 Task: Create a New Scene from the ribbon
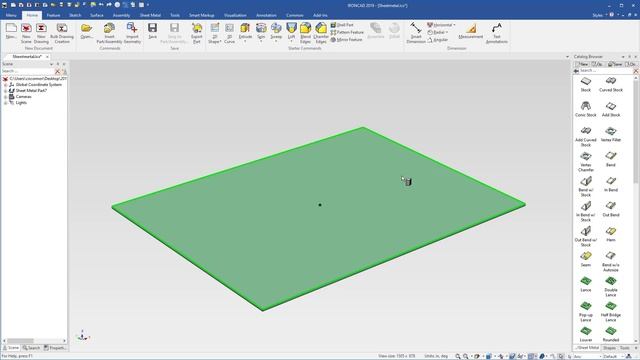(x=26, y=33)
